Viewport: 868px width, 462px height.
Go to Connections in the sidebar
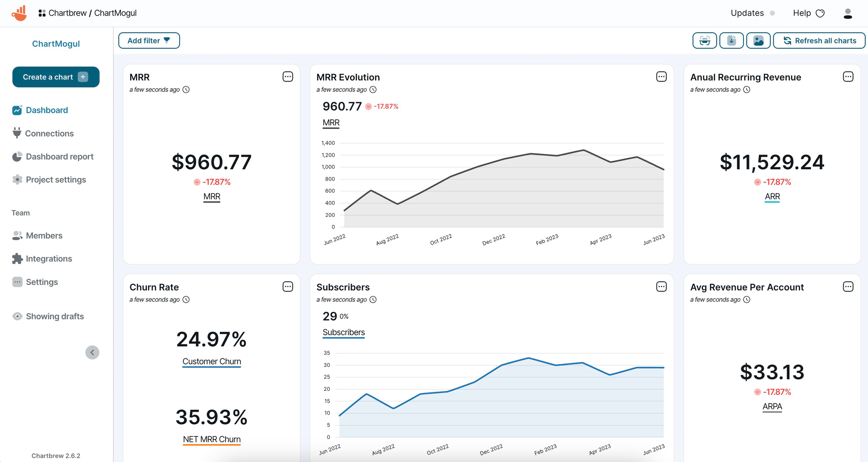pyautogui.click(x=49, y=134)
